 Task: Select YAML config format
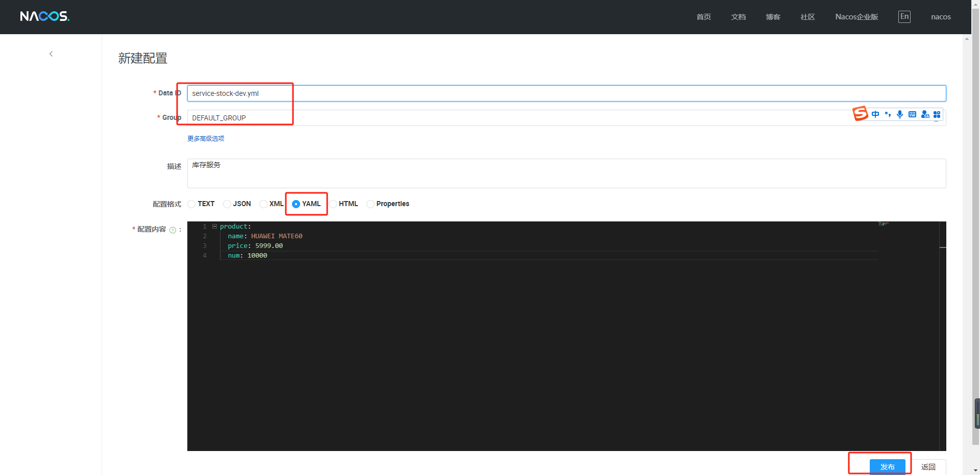(x=296, y=204)
